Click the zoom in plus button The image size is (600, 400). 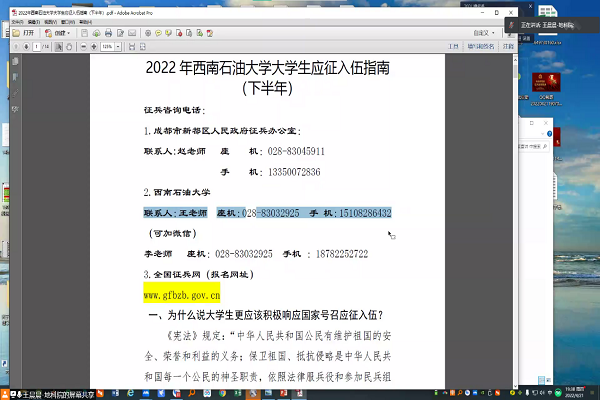click(x=94, y=46)
